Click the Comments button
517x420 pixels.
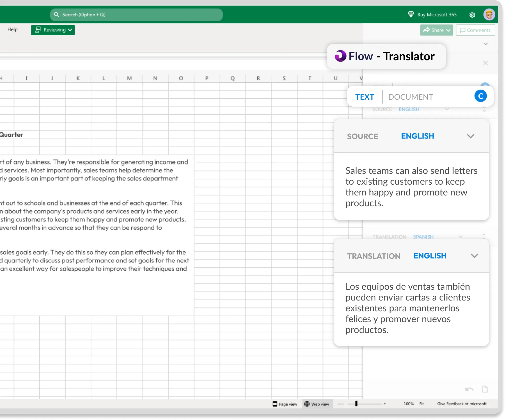coord(475,30)
